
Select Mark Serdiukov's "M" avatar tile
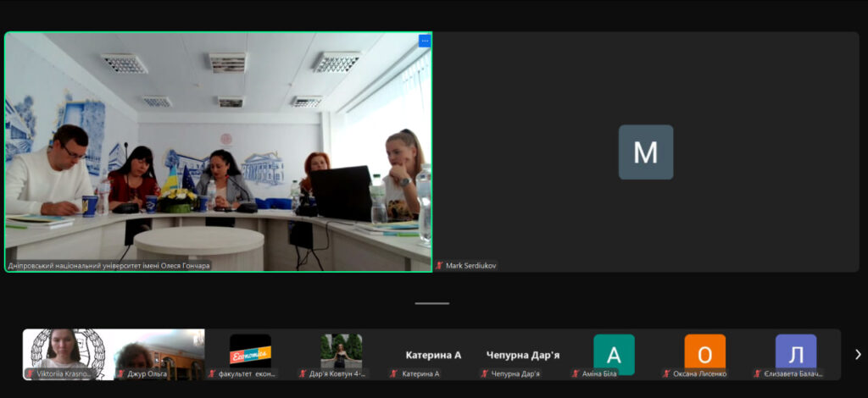coord(645,152)
